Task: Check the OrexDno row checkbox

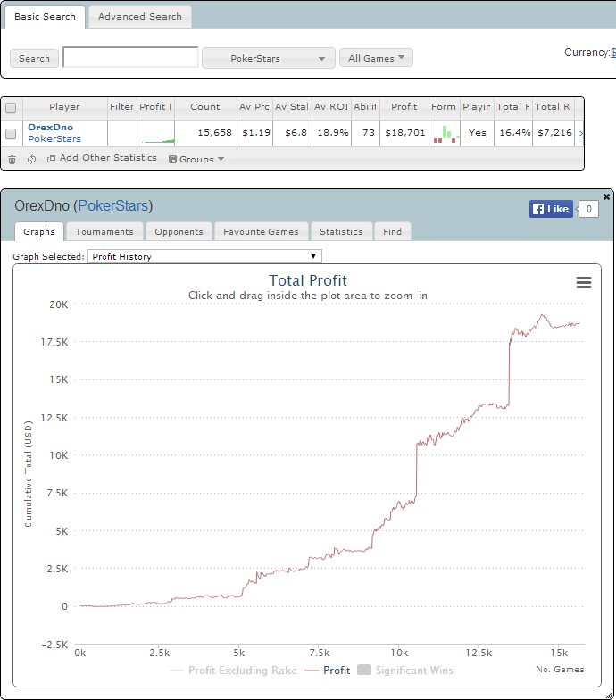Action: 11,133
